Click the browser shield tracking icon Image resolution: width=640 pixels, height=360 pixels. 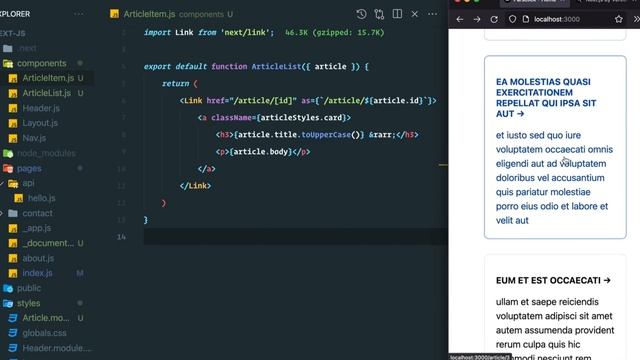pyautogui.click(x=512, y=19)
